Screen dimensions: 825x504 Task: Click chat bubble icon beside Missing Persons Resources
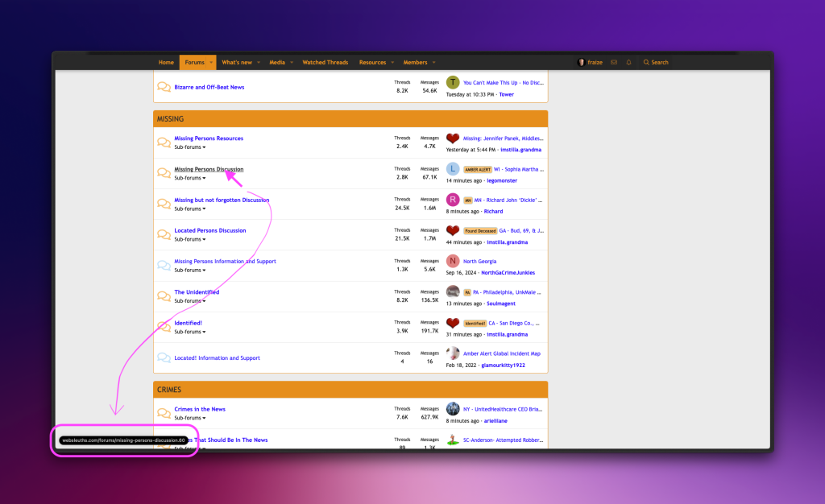pyautogui.click(x=164, y=142)
